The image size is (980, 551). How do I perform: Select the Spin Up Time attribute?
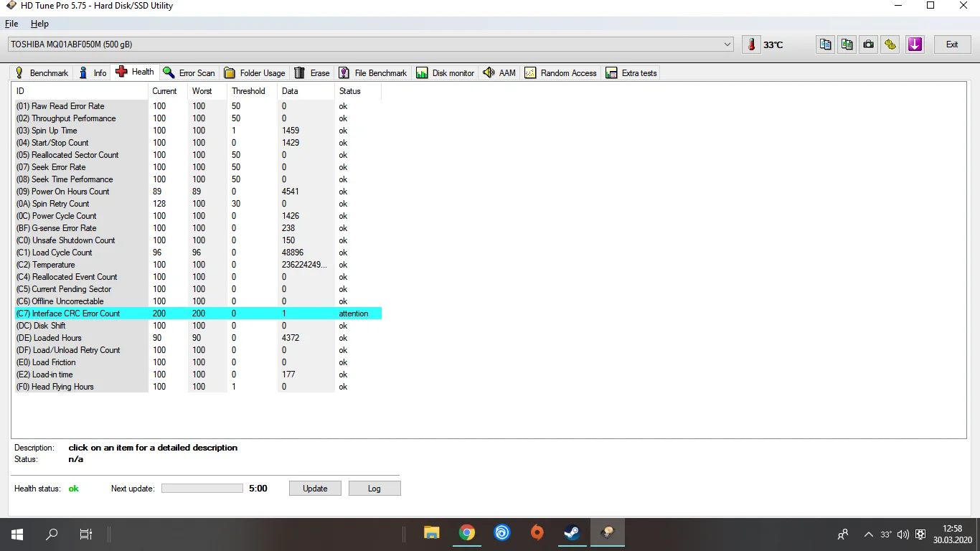(198, 131)
